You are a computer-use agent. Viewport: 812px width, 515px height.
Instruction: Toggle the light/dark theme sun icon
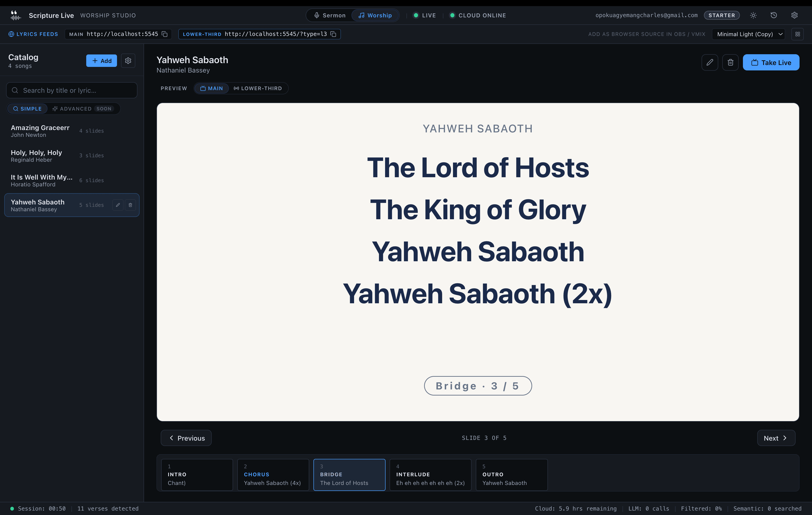(x=753, y=15)
